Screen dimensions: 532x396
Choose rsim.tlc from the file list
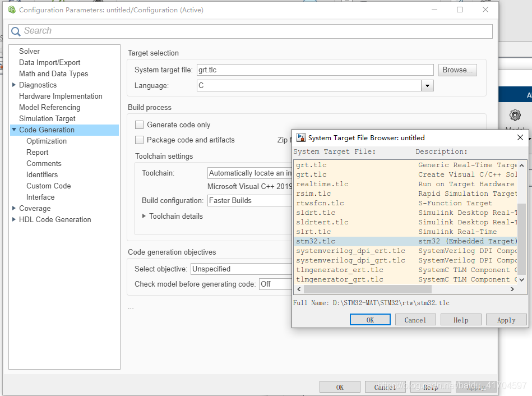coord(313,194)
